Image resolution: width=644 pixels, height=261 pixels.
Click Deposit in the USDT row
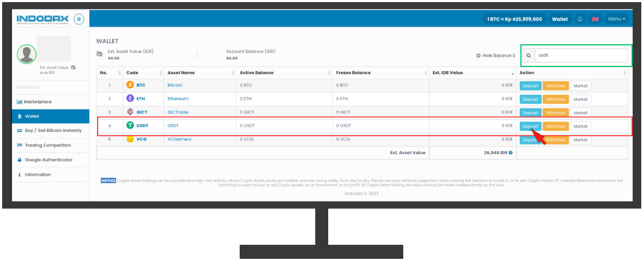[x=531, y=126]
